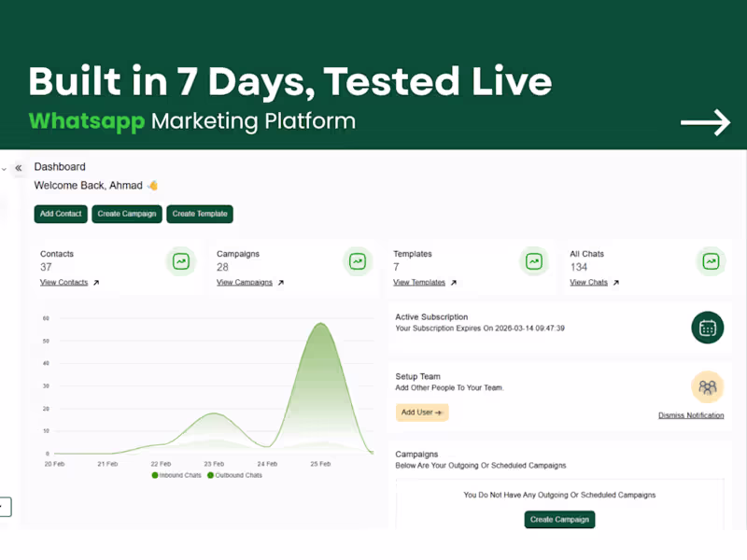Open the subscription calendar icon
747x560 pixels.
coord(707,328)
